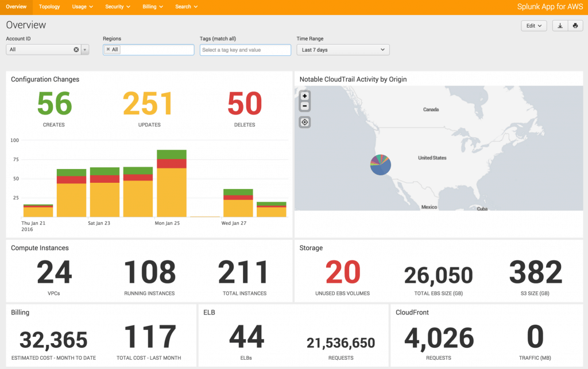Click the 117 Total Cost Last Month value
Screen dimensions: 588x369
point(150,337)
